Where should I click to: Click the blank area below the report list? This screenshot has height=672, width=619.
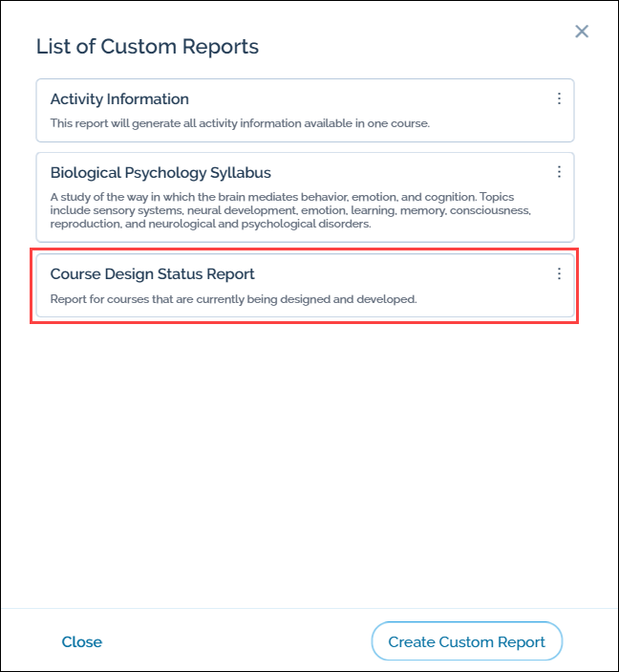tap(306, 459)
